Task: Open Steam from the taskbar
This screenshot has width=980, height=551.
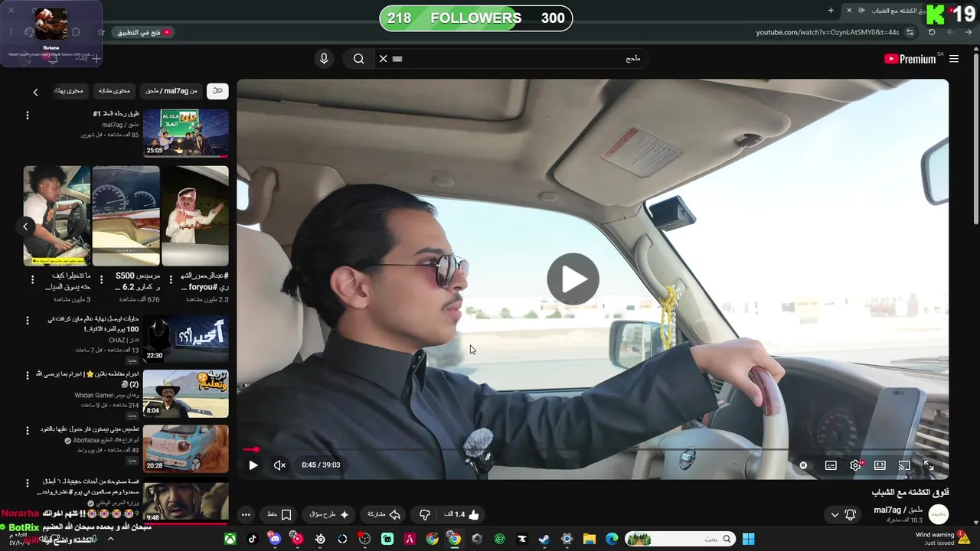Action: pyautogui.click(x=544, y=539)
